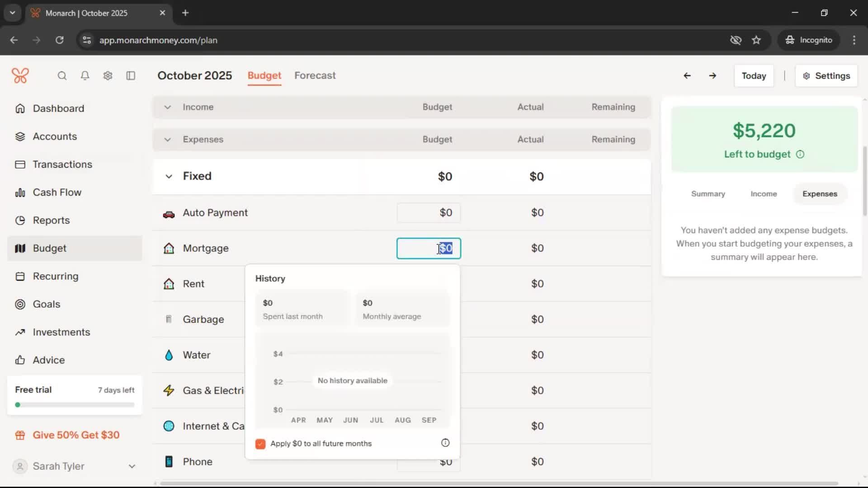Go to previous month arrow
The height and width of the screenshot is (488, 868).
687,75
